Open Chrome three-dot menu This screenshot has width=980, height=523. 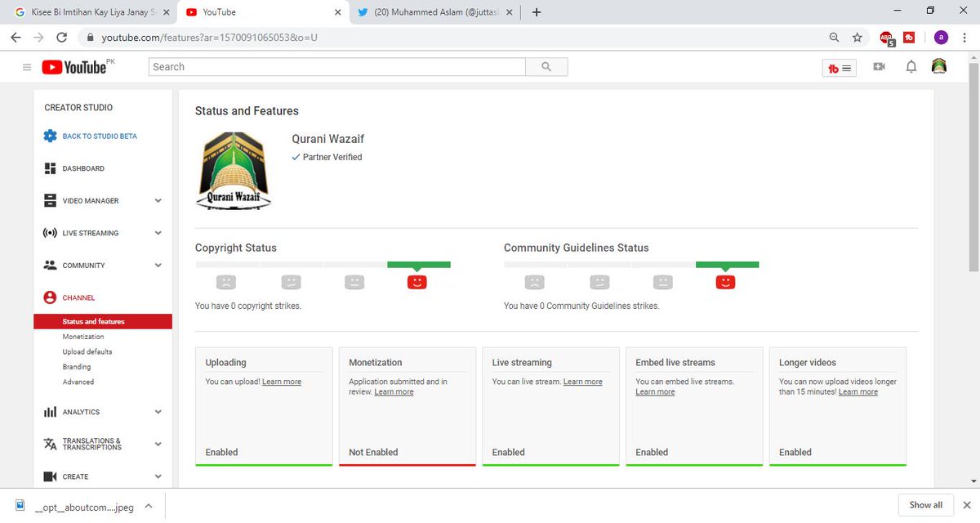(x=965, y=38)
